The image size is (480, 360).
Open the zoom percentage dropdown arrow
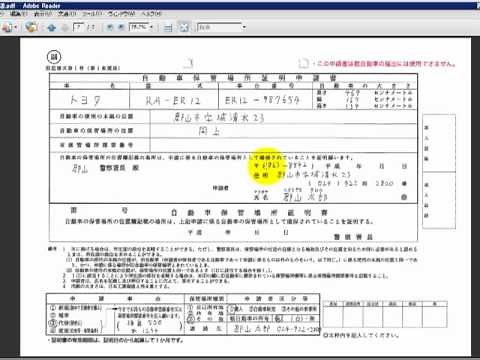click(152, 27)
